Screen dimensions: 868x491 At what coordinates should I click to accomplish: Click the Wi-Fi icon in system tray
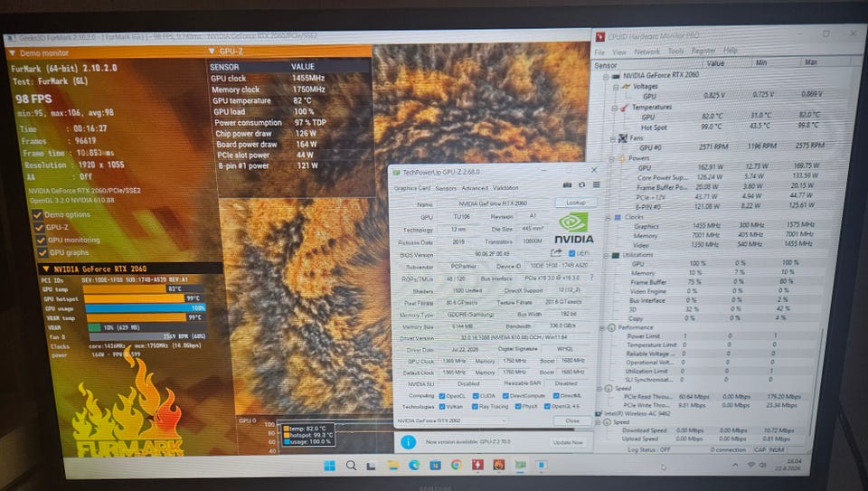751,465
